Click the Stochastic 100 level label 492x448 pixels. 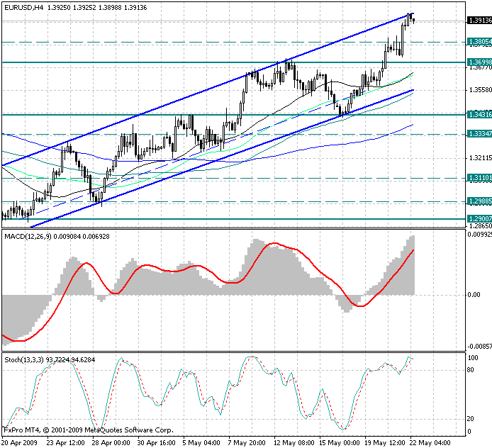click(x=473, y=358)
